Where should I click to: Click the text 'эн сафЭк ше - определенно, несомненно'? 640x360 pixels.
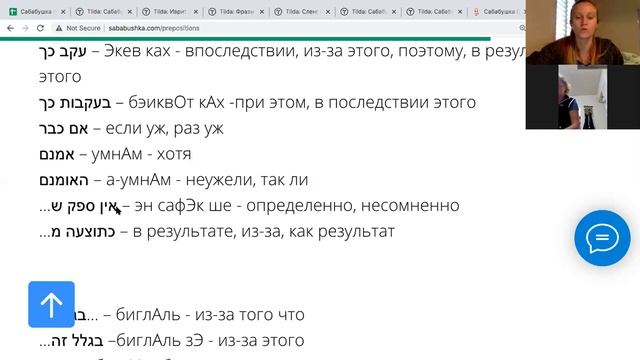click(x=297, y=206)
